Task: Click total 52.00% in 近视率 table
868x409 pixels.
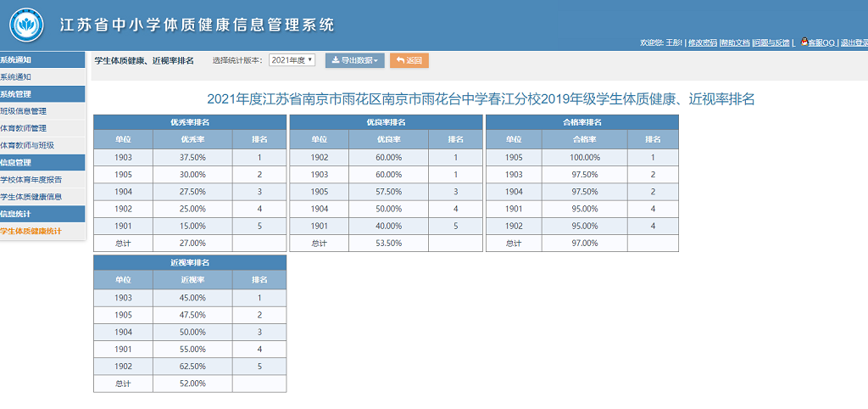Action: 192,384
